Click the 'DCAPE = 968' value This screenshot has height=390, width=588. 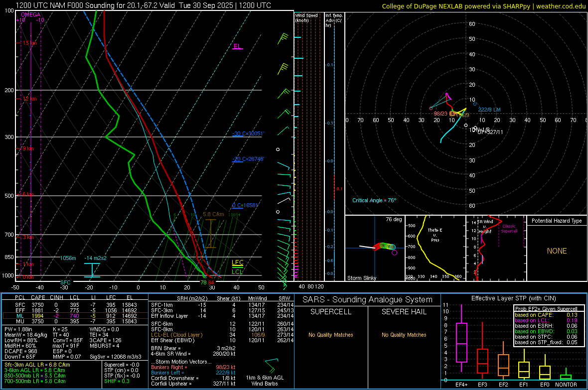20,351
